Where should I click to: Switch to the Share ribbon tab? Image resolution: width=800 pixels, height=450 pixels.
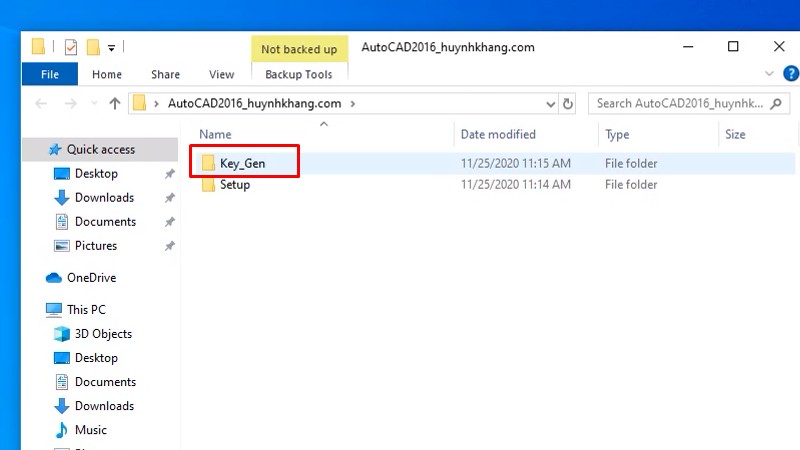click(x=165, y=74)
